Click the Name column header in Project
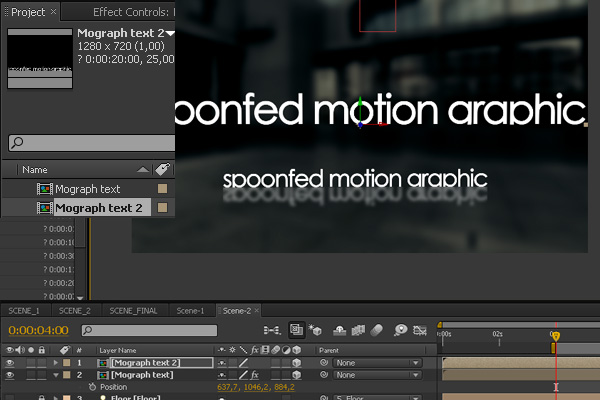This screenshot has width=600, height=400. [35, 169]
